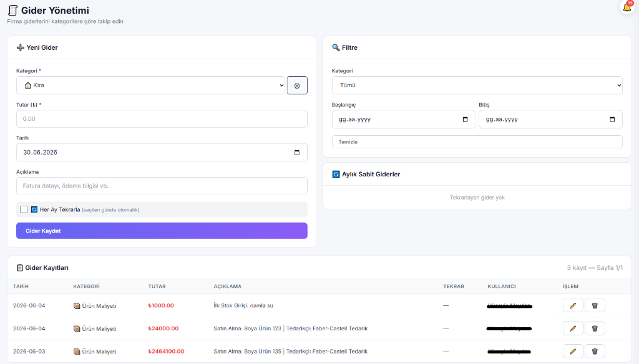Open calendar picker in Tarih field
This screenshot has width=639, height=364.
296,152
